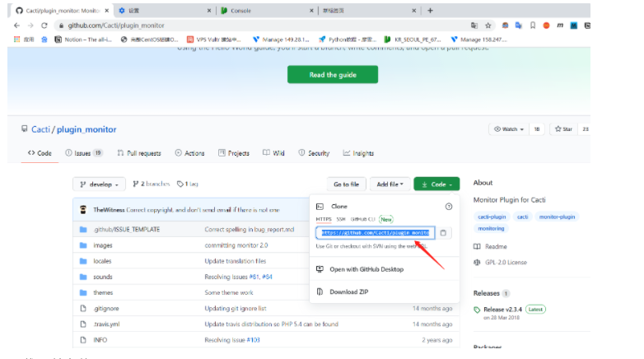
Task: Select the SSH clone protocol
Action: tap(340, 220)
